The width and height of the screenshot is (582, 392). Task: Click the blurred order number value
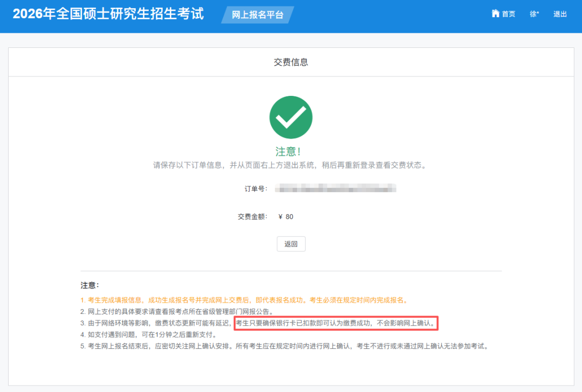coord(335,188)
